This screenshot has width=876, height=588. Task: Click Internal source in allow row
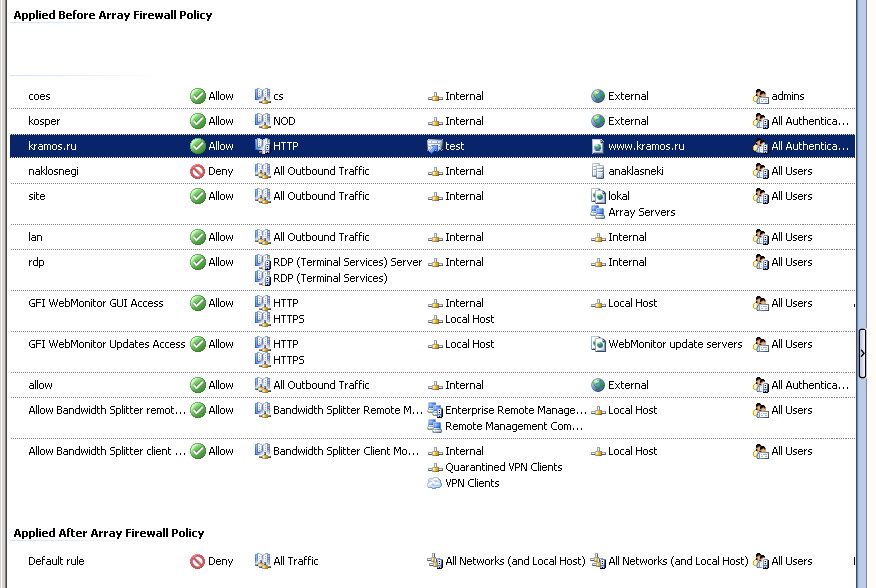tap(464, 385)
